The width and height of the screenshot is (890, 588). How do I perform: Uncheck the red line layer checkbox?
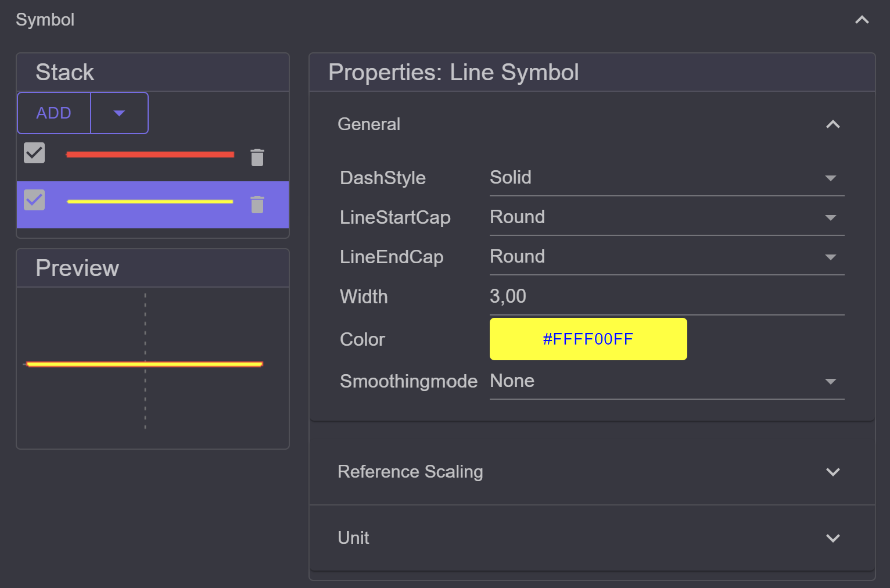(x=34, y=153)
